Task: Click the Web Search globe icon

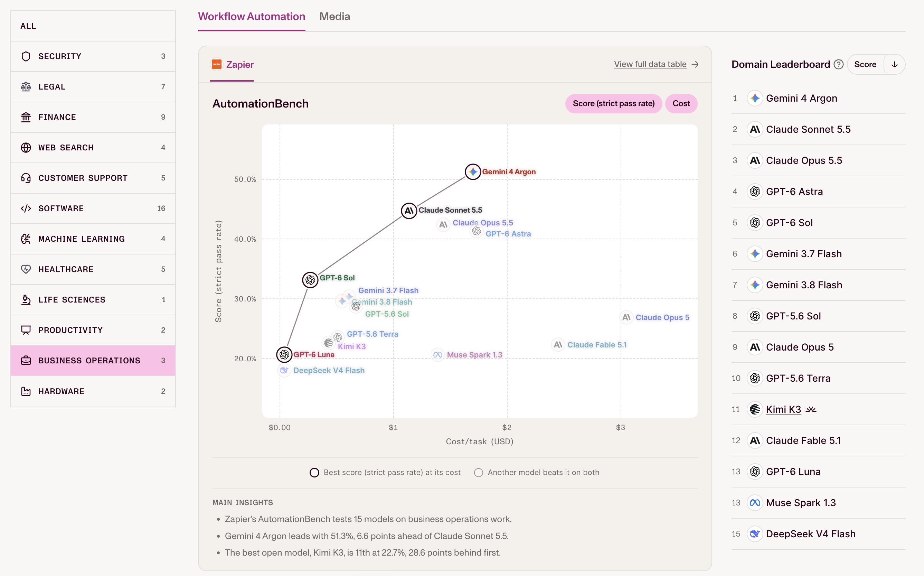Action: (26, 148)
